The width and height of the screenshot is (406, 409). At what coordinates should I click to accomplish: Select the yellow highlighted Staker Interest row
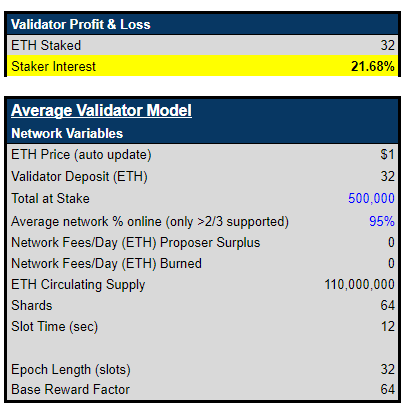pyautogui.click(x=202, y=66)
